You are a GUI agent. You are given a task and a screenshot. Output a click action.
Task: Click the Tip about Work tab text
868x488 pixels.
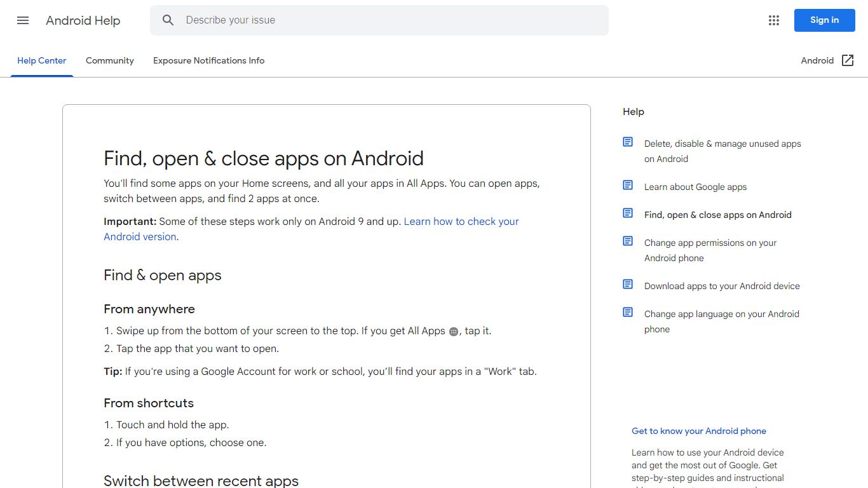click(320, 371)
